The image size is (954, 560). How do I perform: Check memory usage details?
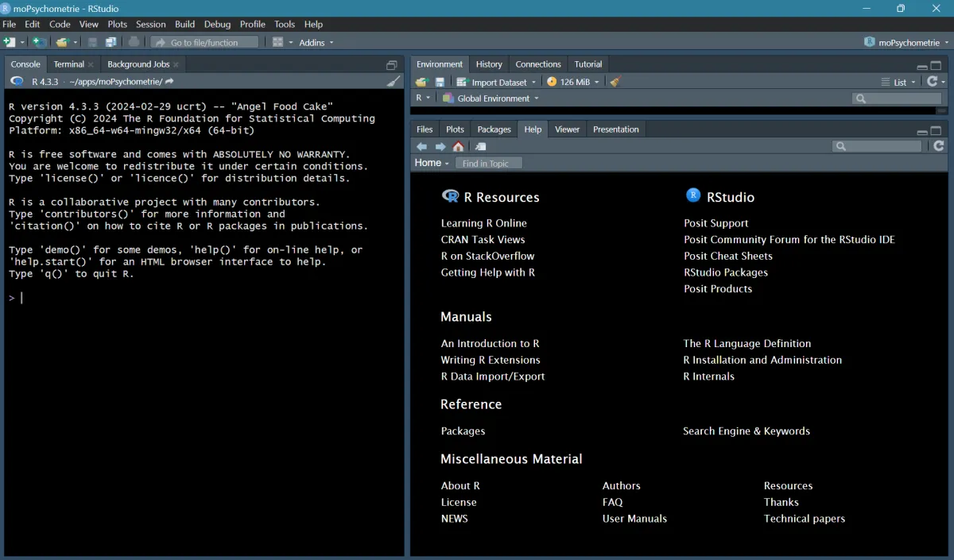click(574, 81)
